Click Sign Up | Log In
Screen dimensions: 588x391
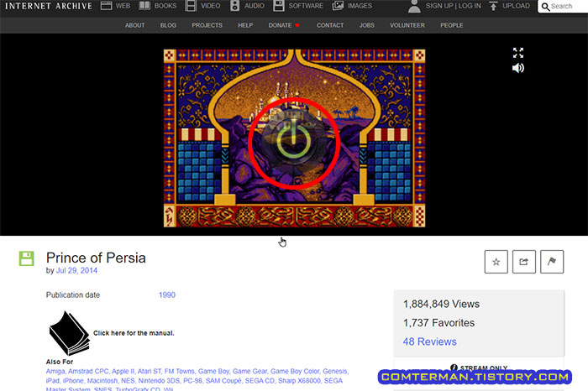click(x=454, y=6)
